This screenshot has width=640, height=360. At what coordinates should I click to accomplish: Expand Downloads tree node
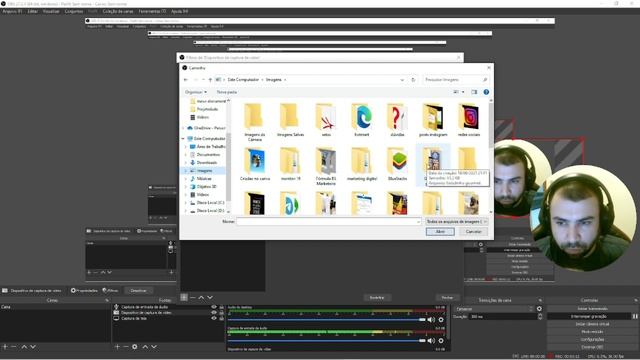(186, 162)
